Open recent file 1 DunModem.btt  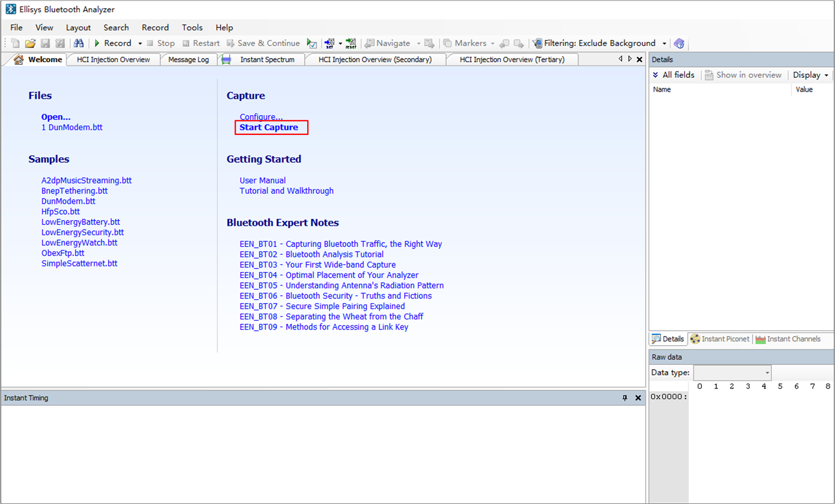[72, 127]
